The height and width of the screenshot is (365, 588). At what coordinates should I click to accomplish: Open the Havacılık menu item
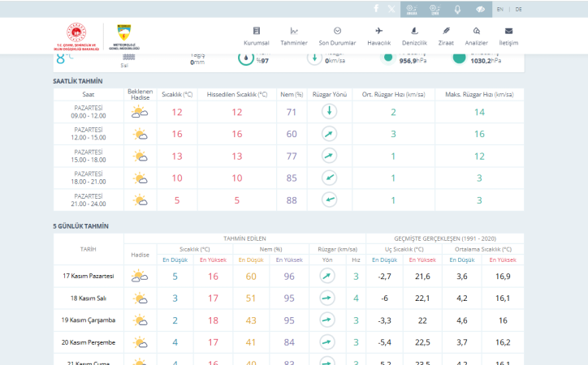(x=378, y=36)
